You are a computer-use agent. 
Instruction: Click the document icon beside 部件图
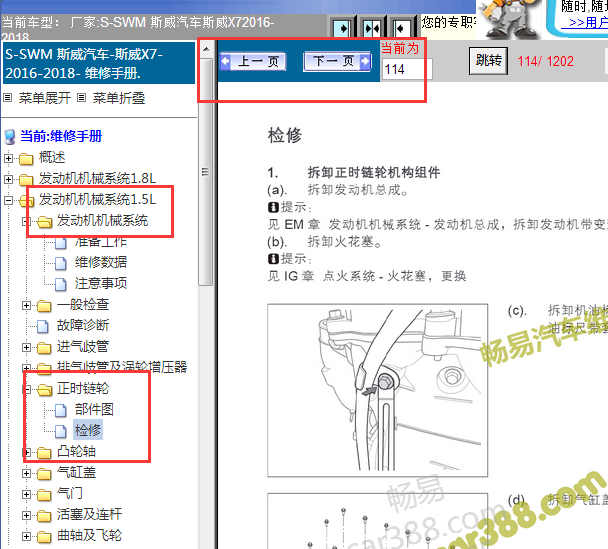[x=60, y=410]
